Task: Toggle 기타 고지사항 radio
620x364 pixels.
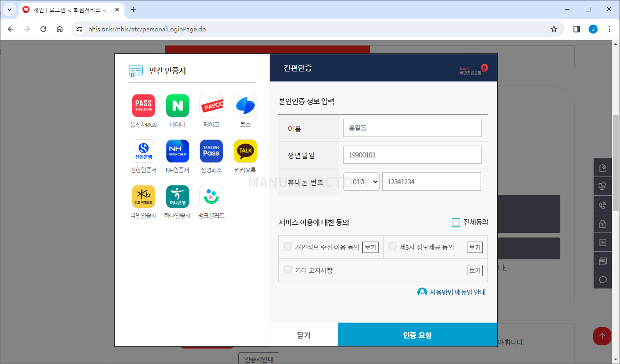Action: (288, 269)
